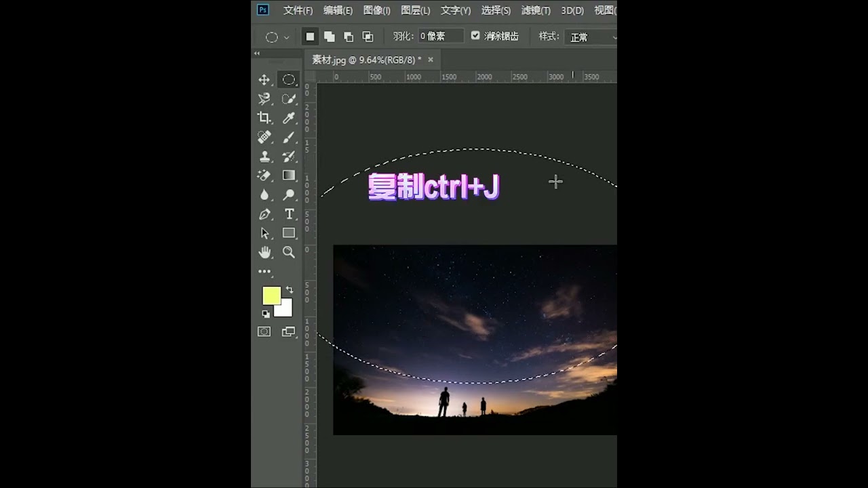Select the Pen tool
Image resolution: width=868 pixels, height=488 pixels.
[264, 214]
